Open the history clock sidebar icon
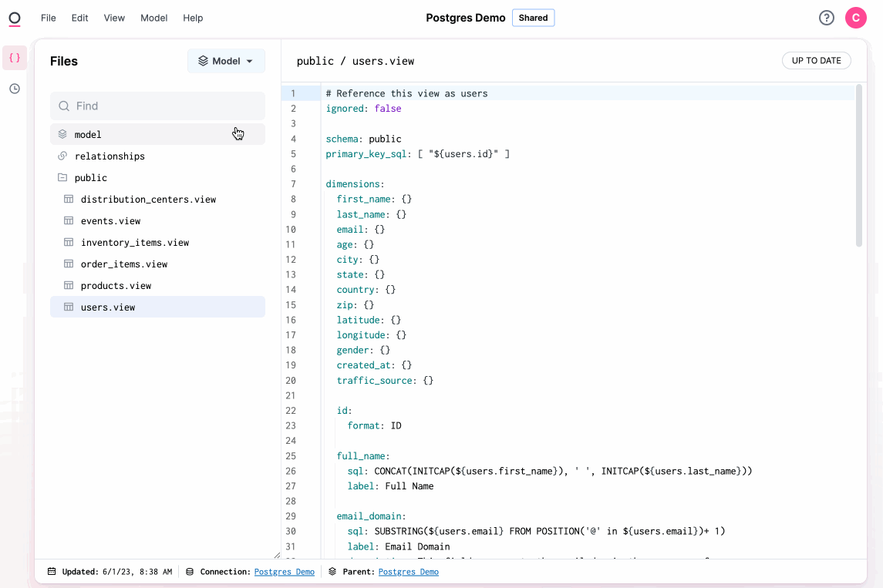This screenshot has height=588, width=883. [15, 89]
